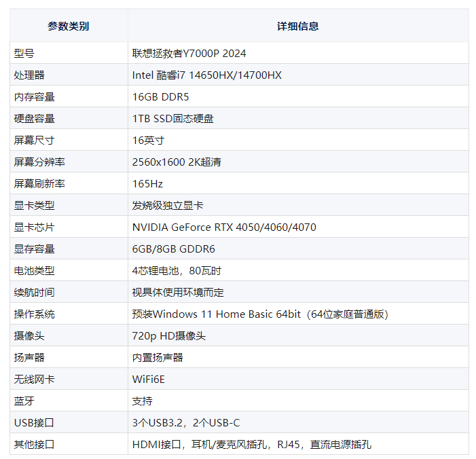Click the 屏幕分辨率 label
The image size is (476, 459).
(x=39, y=162)
